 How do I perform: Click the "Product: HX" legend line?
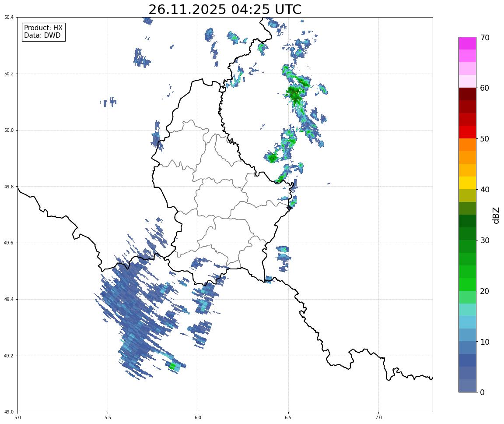pyautogui.click(x=43, y=28)
